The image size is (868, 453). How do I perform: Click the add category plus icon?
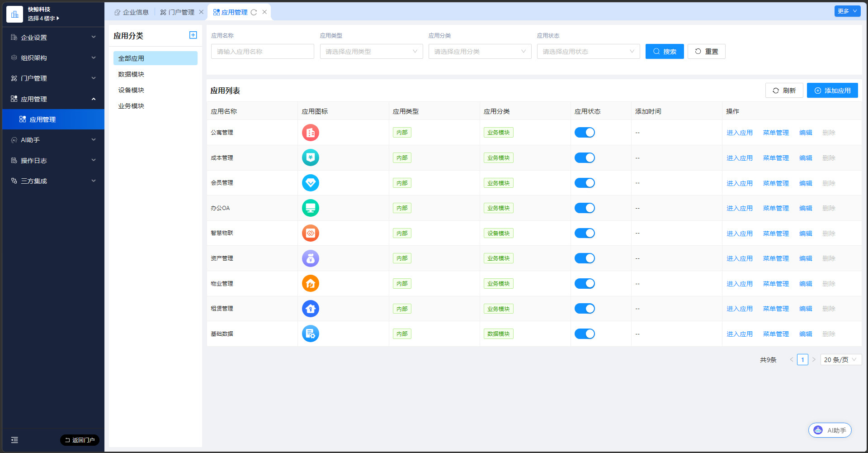tap(193, 35)
